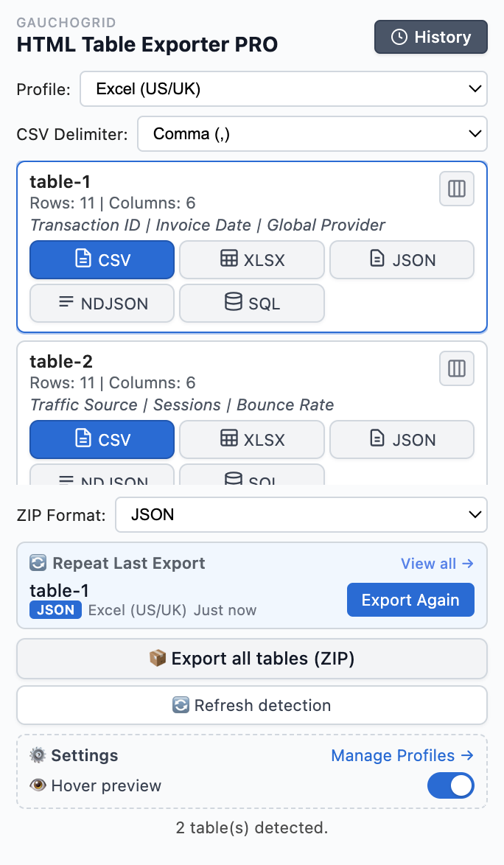504x865 pixels.
Task: Click Export Again for table-1
Action: tap(410, 600)
